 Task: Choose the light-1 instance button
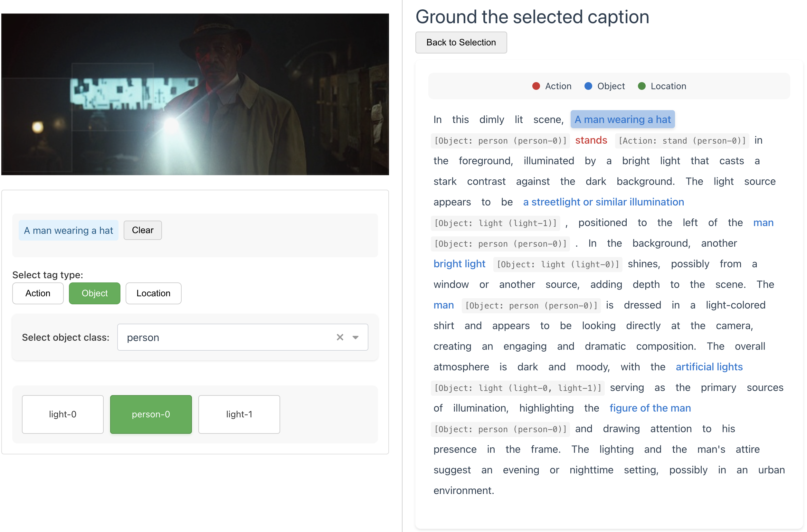(239, 414)
